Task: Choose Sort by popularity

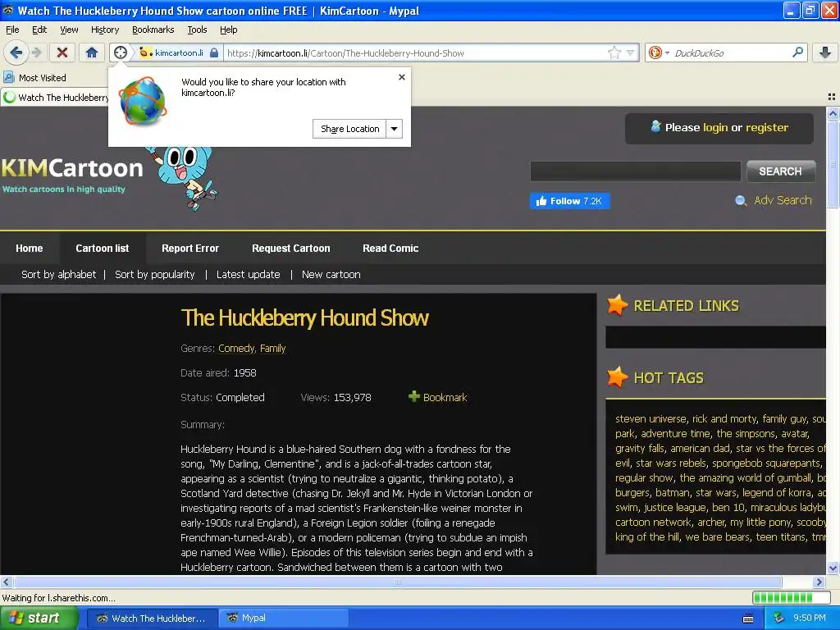Action: tap(155, 274)
